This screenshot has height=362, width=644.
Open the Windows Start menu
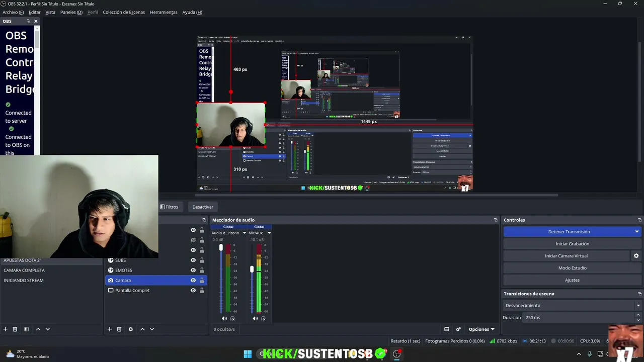click(248, 354)
